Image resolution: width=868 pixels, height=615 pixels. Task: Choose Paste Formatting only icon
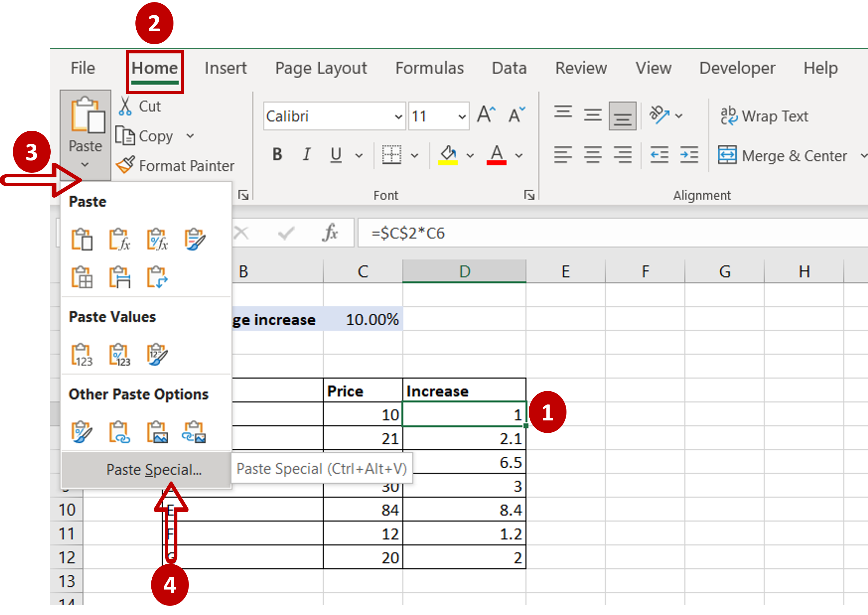pyautogui.click(x=82, y=432)
